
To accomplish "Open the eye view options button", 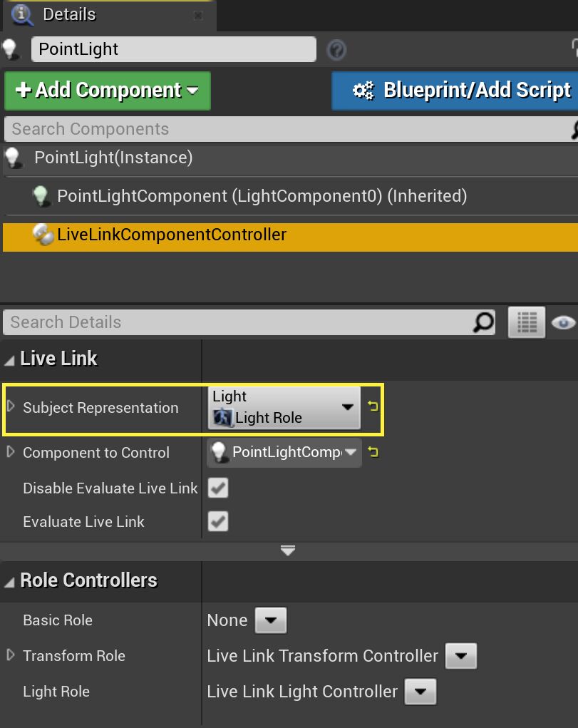I will (x=564, y=322).
